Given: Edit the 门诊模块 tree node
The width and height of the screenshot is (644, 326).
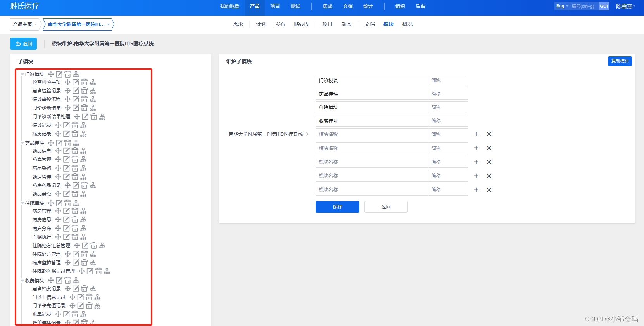Looking at the screenshot, I should pos(59,74).
